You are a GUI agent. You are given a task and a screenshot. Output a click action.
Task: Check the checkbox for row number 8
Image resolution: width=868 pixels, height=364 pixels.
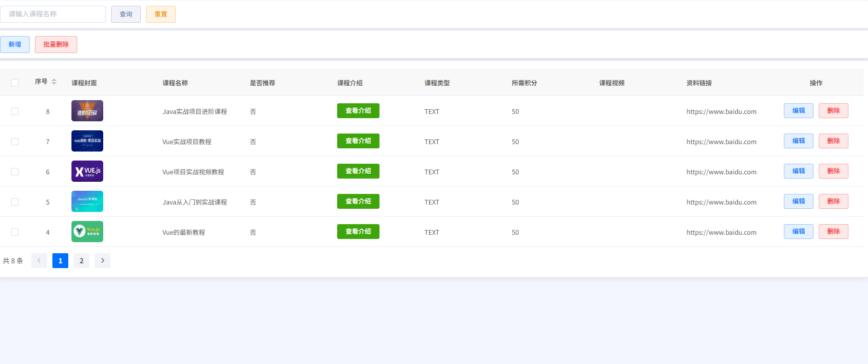click(x=15, y=111)
